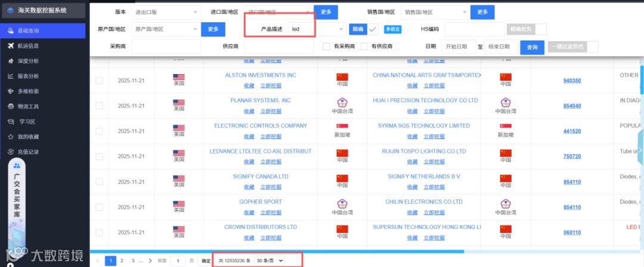Click the 深度分析 sidebar icon
The width and height of the screenshot is (644, 267).
pos(11,61)
